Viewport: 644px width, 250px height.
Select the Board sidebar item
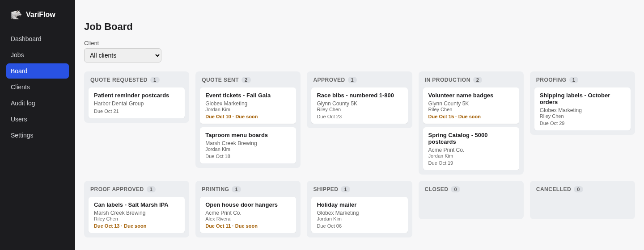pyautogui.click(x=38, y=71)
